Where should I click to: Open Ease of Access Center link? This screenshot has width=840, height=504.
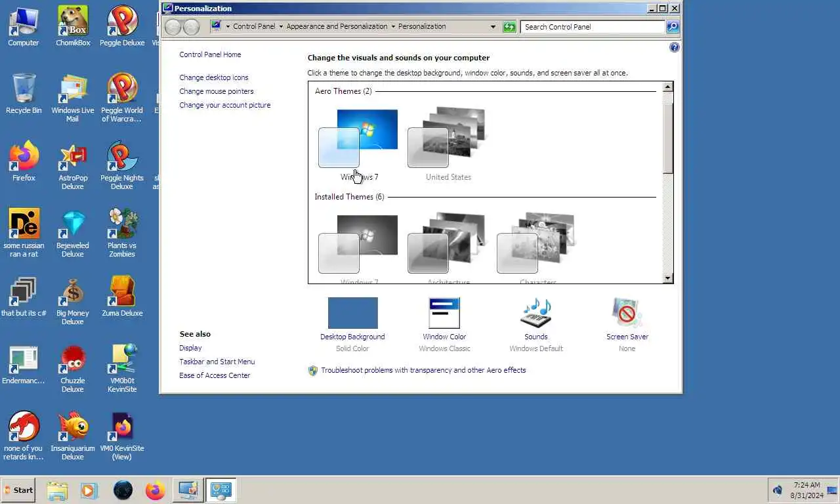(x=215, y=375)
